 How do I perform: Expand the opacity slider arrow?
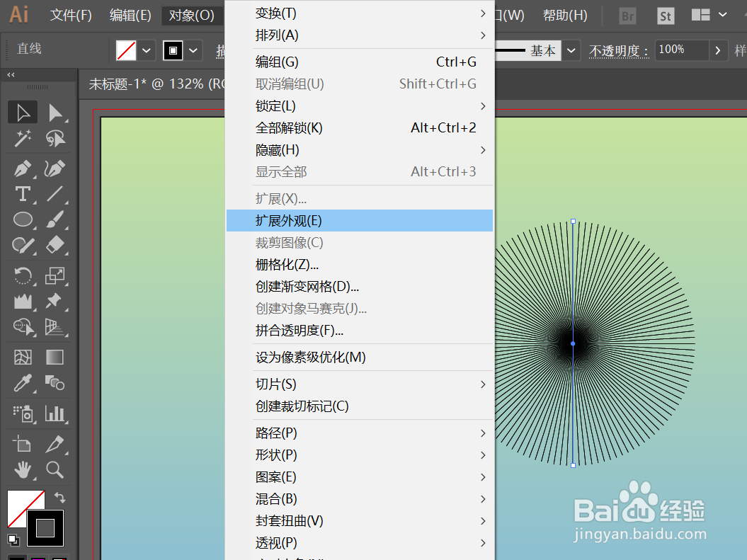click(718, 50)
